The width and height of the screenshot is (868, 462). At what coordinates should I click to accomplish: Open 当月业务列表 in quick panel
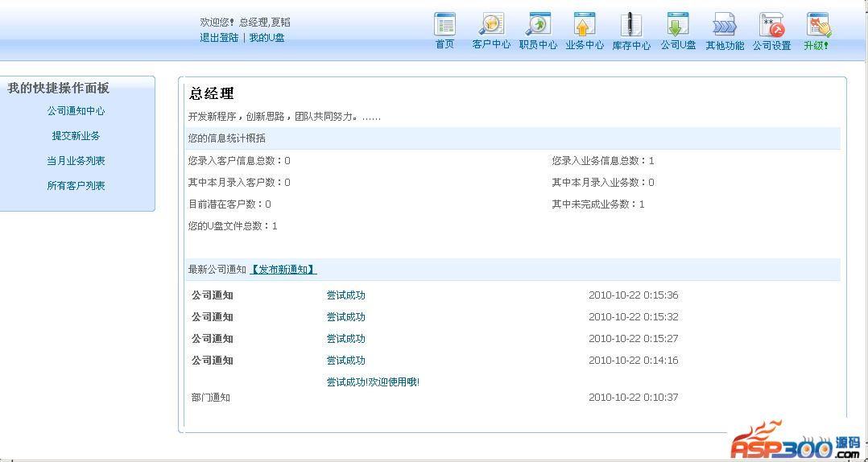(x=76, y=160)
